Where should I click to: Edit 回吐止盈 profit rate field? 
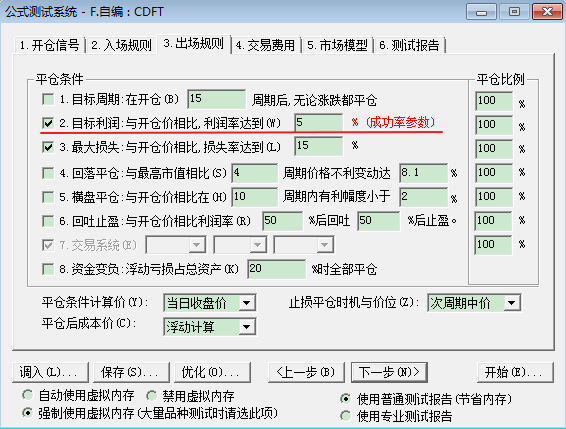(282, 221)
